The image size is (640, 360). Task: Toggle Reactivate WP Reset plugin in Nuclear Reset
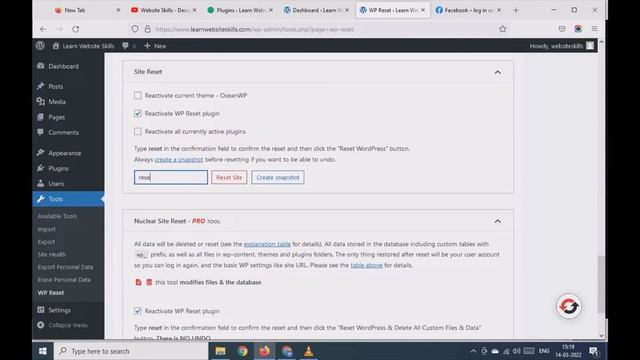coord(138,311)
